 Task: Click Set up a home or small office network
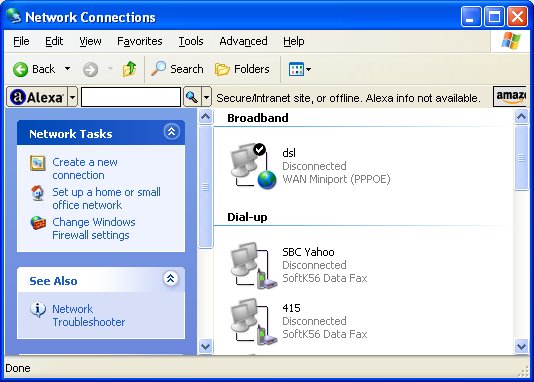click(x=106, y=198)
